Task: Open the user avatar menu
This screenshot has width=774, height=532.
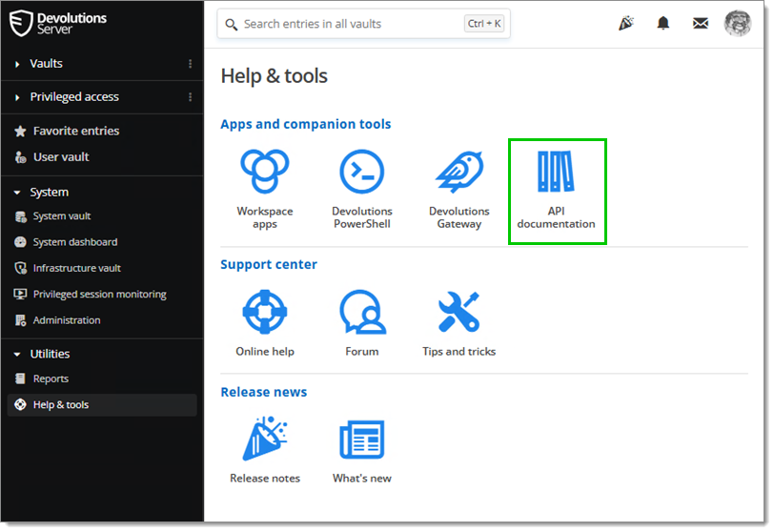Action: (738, 23)
